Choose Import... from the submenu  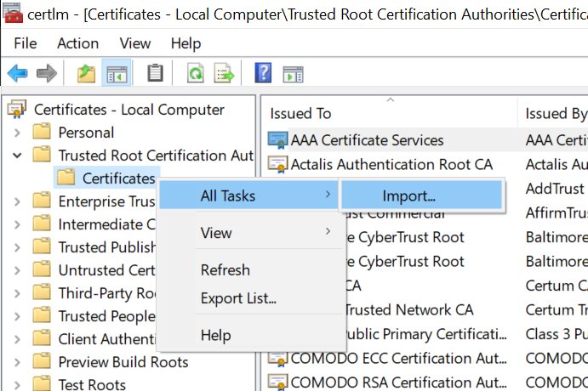pos(421,195)
